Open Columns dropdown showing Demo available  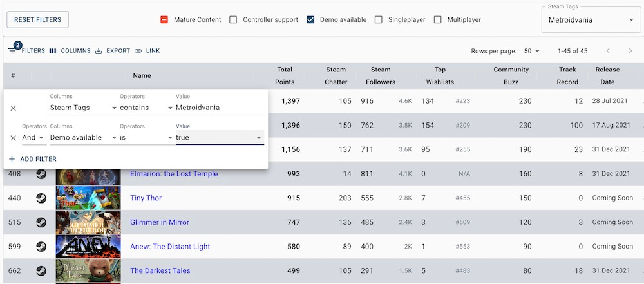point(83,137)
